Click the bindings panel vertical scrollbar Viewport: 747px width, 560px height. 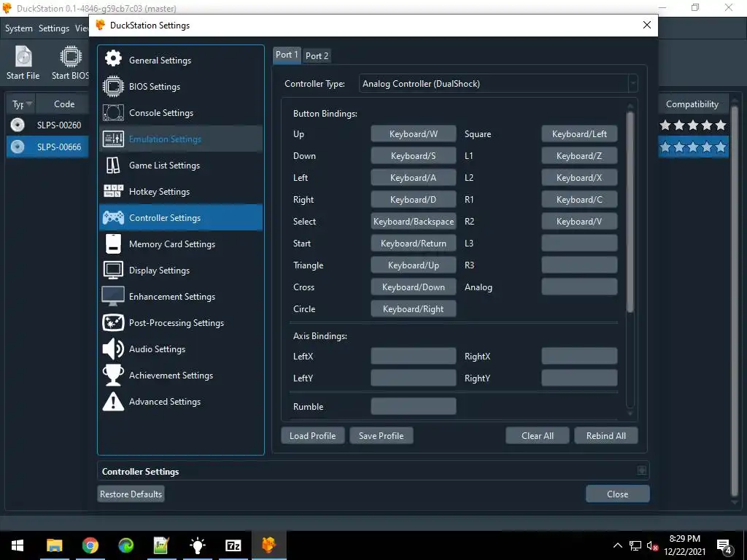click(x=630, y=212)
